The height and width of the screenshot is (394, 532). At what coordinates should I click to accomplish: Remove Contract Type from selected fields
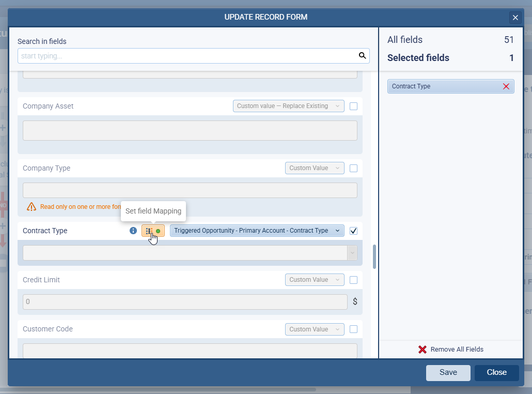pos(506,86)
